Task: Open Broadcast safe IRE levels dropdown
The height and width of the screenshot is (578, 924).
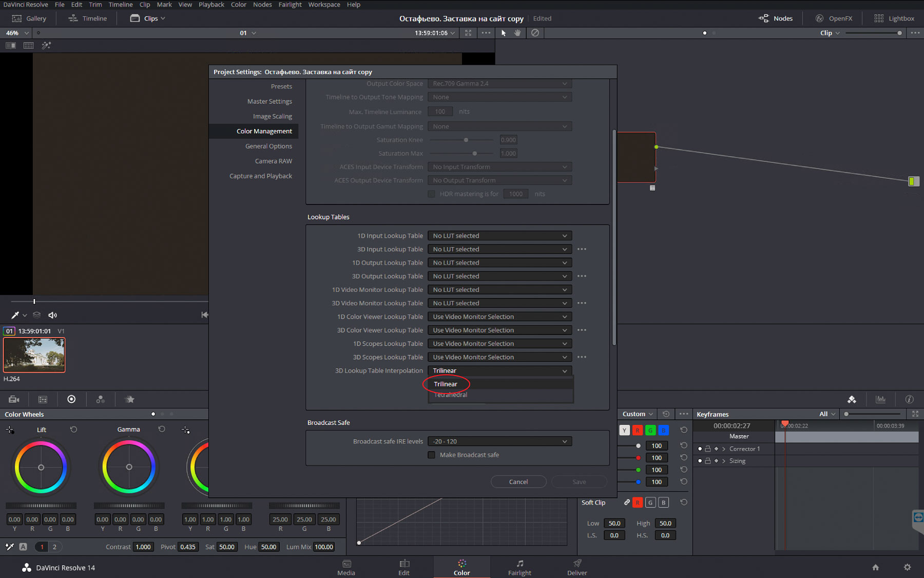Action: pos(500,441)
